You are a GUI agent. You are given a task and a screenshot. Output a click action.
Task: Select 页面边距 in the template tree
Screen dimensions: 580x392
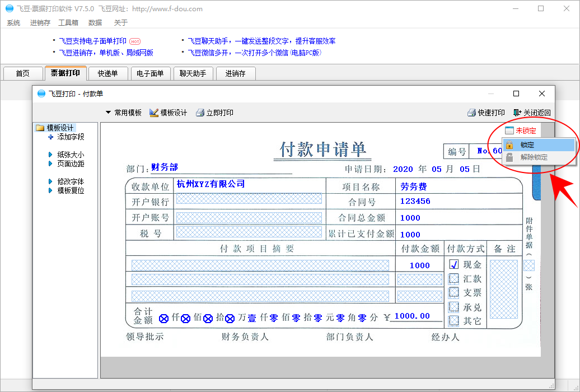(71, 164)
